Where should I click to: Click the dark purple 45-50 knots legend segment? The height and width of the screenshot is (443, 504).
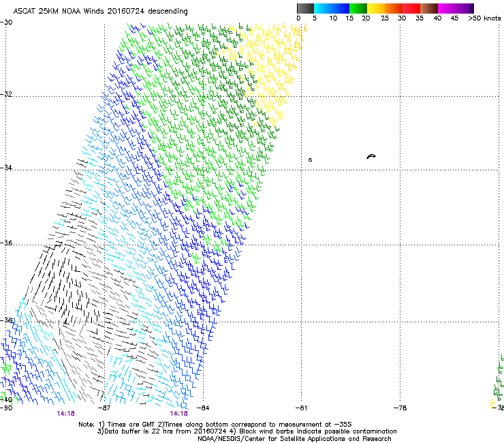[x=464, y=8]
